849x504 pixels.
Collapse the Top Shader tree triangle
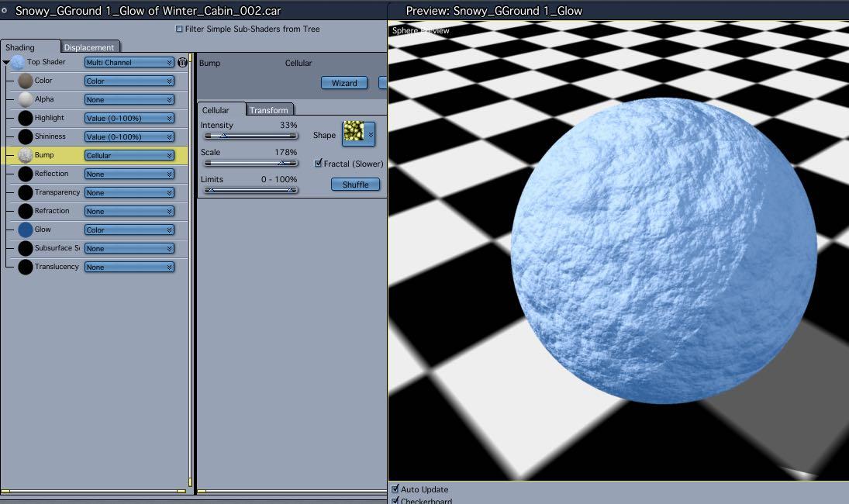click(5, 63)
